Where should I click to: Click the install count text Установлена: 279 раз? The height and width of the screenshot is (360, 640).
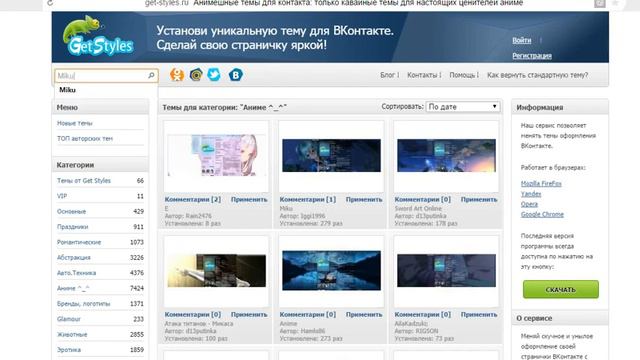tap(311, 224)
